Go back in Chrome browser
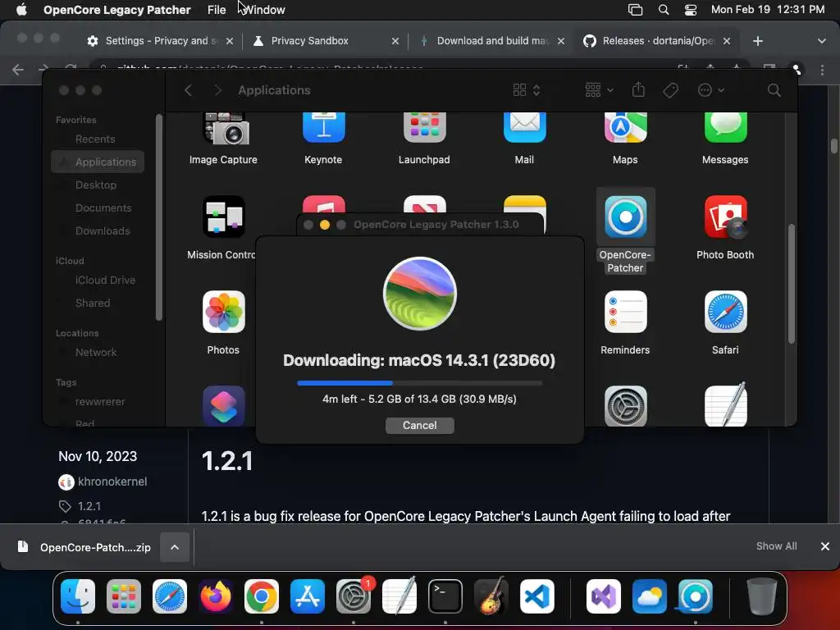This screenshot has width=840, height=630. [x=18, y=70]
